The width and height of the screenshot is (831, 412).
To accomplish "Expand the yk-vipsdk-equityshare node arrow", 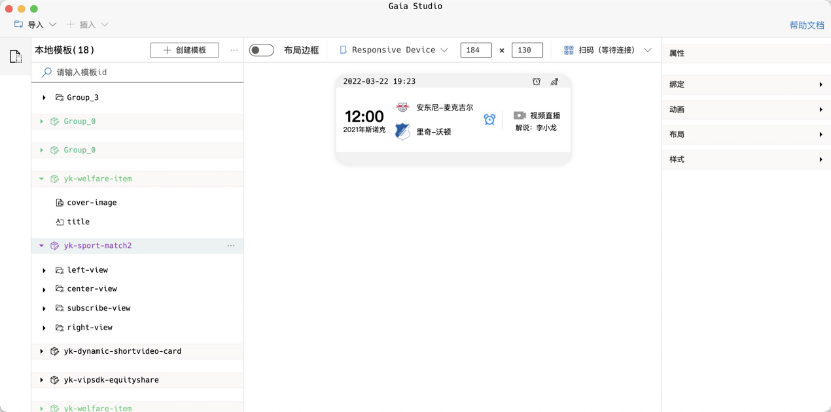I will 41,380.
